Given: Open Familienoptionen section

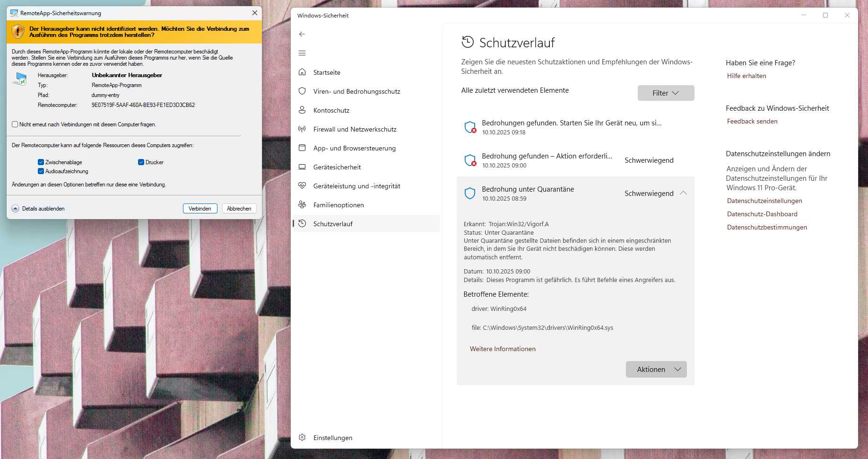Looking at the screenshot, I should point(366,204).
